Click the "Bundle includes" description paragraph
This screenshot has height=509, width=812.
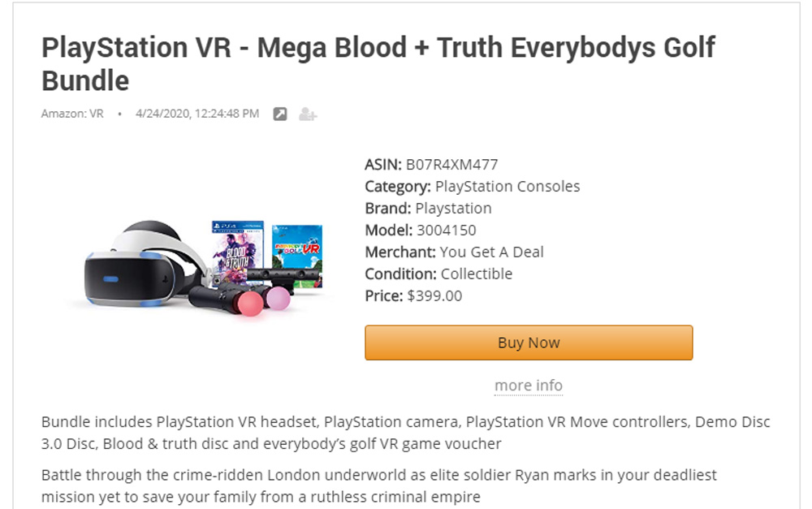pyautogui.click(x=406, y=433)
